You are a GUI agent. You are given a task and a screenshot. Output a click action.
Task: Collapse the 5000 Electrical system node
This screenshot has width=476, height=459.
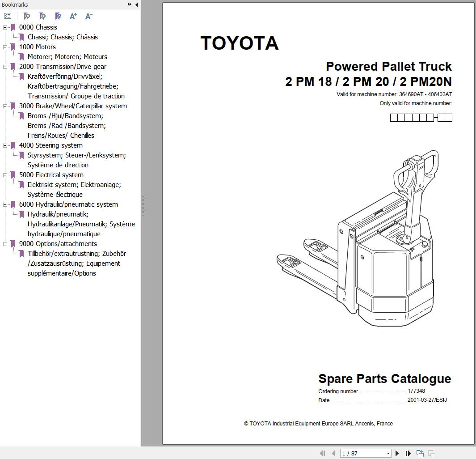click(5, 175)
